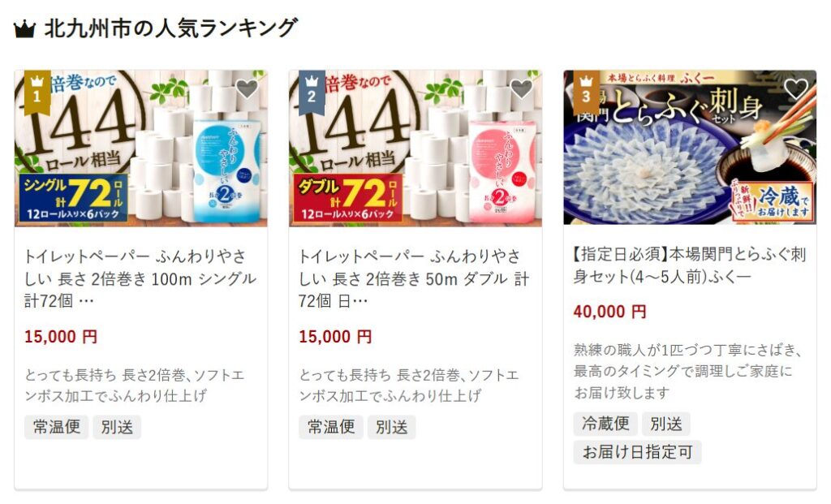Click the 北九州市の人気ランキング heading
Viewport: 831px width, 504px height.
[x=170, y=28]
